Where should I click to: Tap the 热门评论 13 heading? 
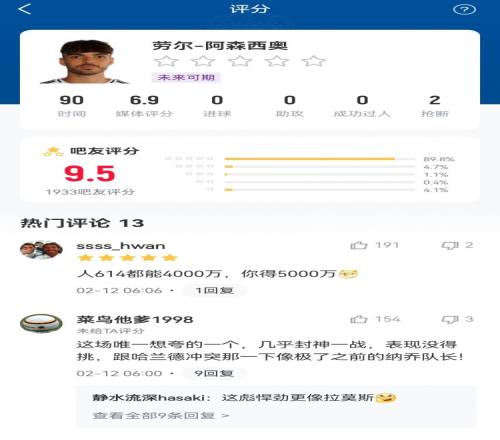[82, 223]
